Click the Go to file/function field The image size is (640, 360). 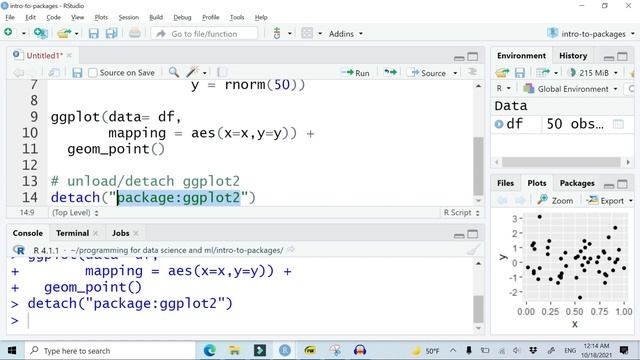click(204, 34)
